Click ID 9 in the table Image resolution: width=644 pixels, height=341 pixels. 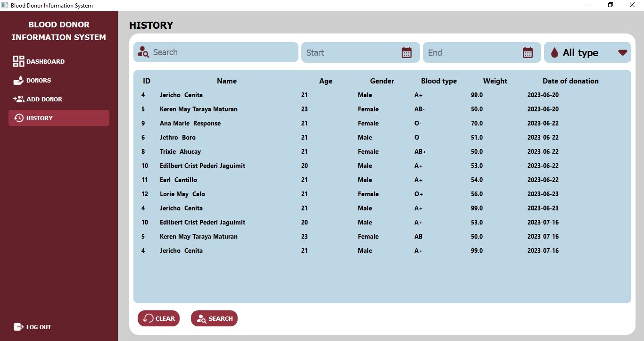tap(143, 123)
